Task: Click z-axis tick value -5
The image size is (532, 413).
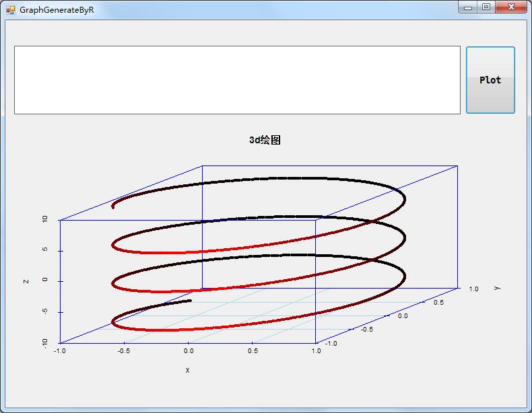Action: pyautogui.click(x=45, y=311)
